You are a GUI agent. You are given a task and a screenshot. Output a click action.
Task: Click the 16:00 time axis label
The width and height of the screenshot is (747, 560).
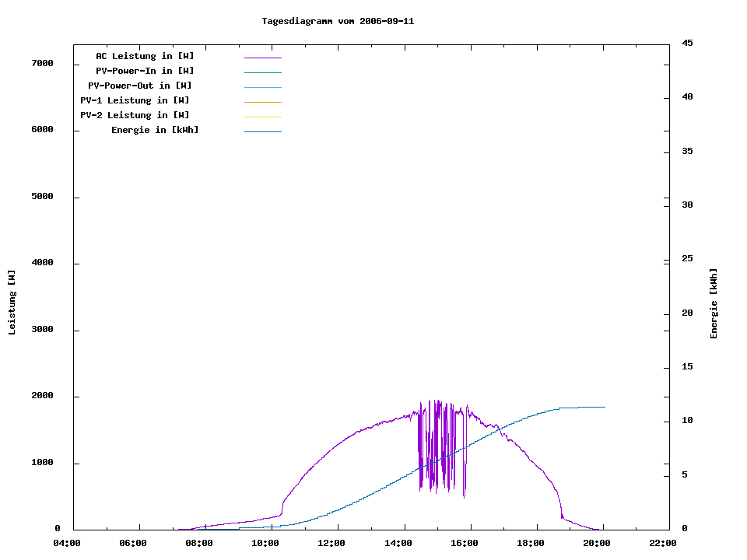[x=465, y=543]
